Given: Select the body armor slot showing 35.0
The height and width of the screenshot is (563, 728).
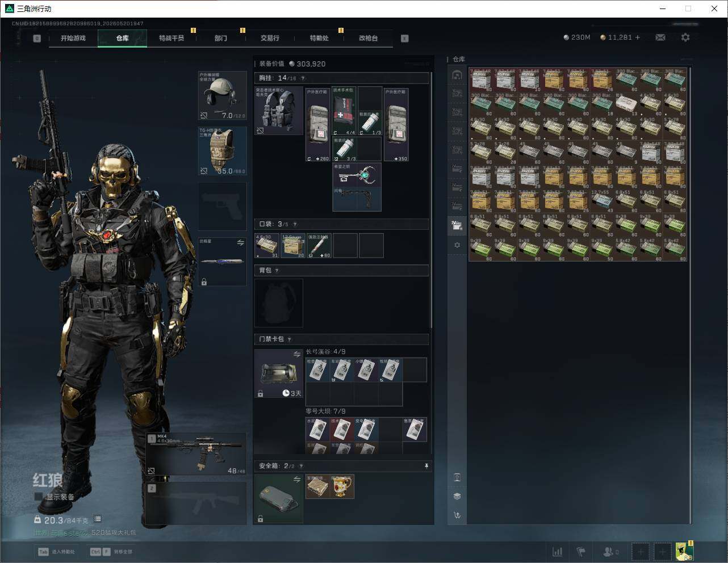Looking at the screenshot, I should click(x=222, y=151).
